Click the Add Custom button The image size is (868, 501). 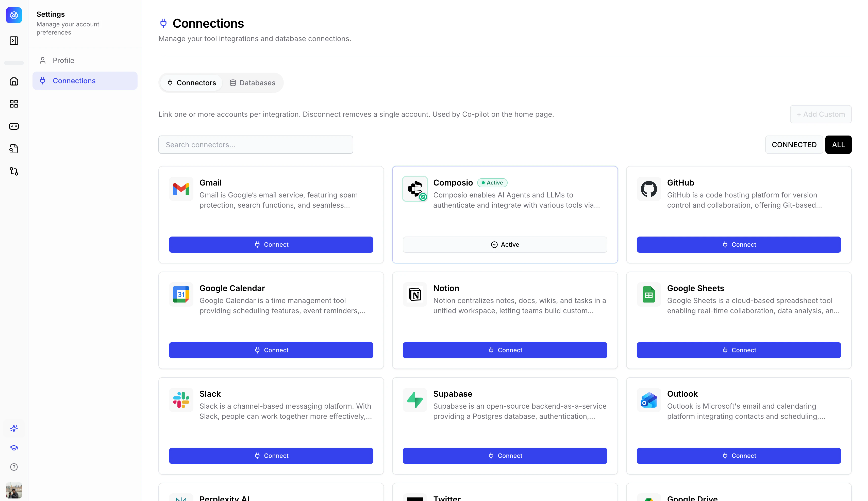[x=821, y=114]
